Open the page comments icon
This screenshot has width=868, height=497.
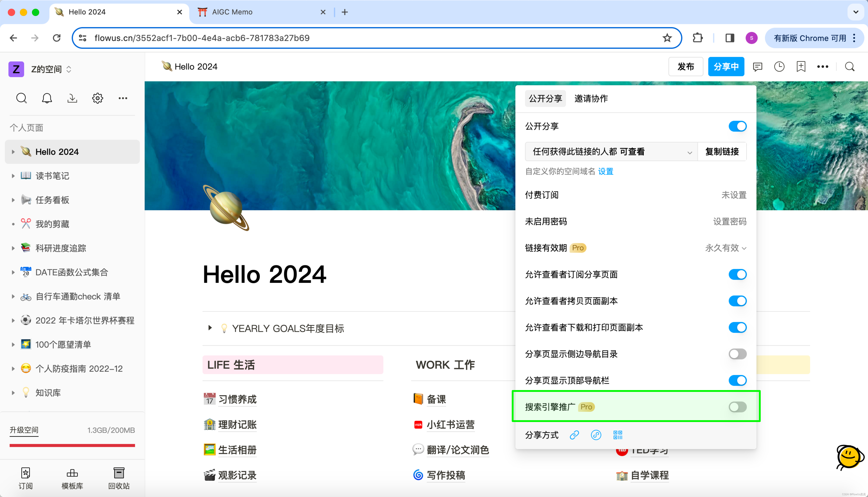(x=757, y=67)
